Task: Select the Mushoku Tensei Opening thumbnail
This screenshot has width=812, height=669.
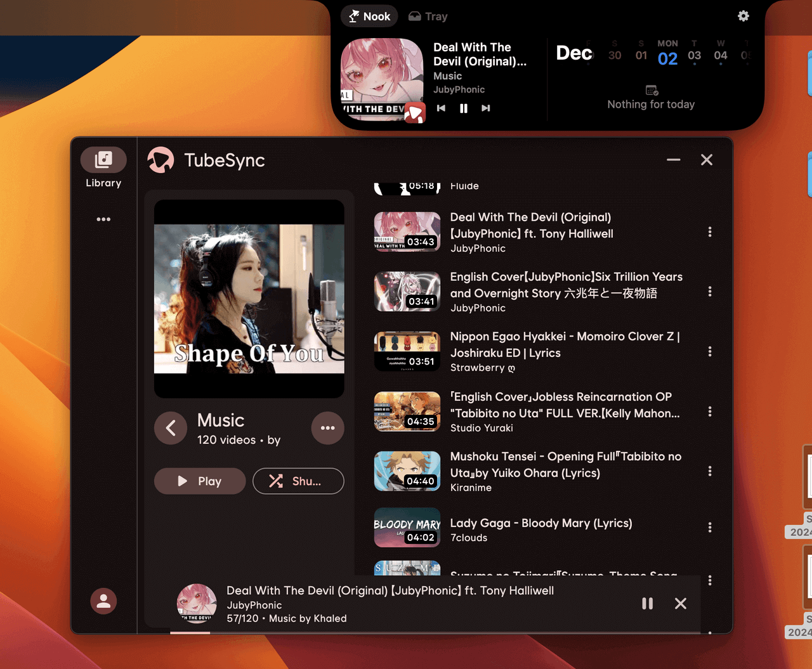Action: [x=407, y=471]
